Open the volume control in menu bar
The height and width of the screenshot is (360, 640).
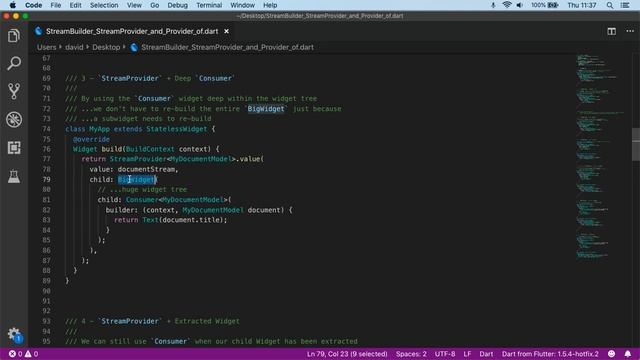click(x=520, y=5)
